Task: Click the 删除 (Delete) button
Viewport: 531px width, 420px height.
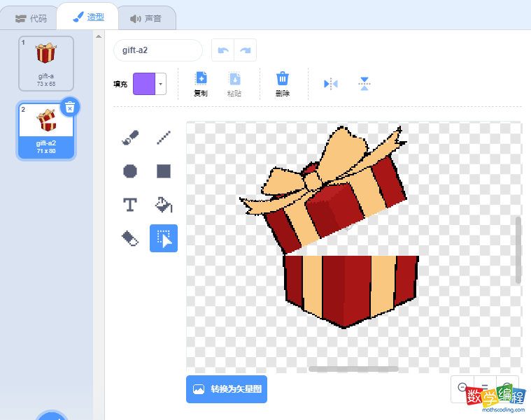Action: [x=283, y=84]
